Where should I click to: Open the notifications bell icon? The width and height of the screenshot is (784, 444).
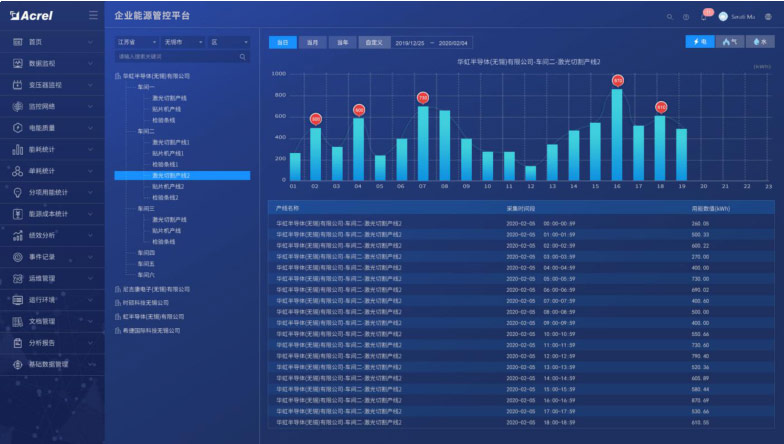pos(703,17)
